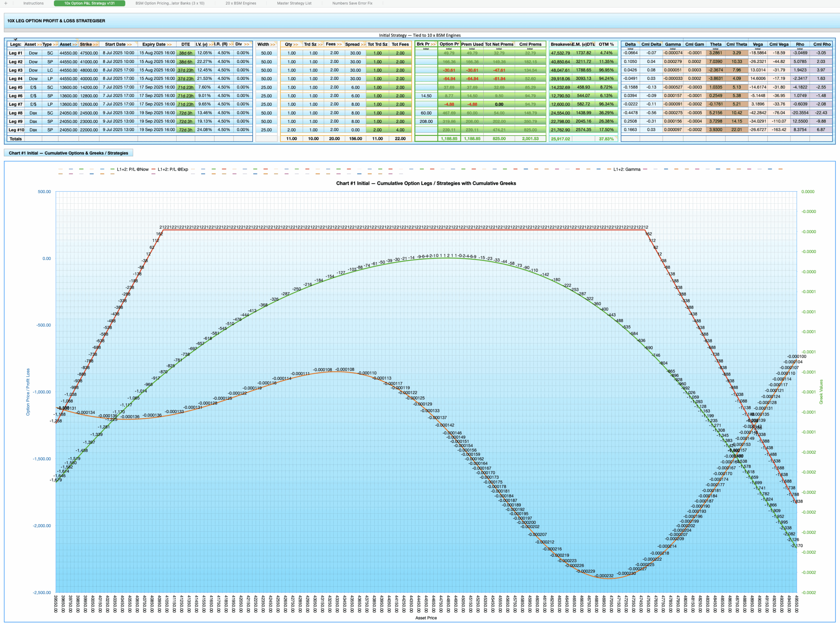Select the 'Cml Rho' column header
The image size is (840, 623).
[822, 45]
